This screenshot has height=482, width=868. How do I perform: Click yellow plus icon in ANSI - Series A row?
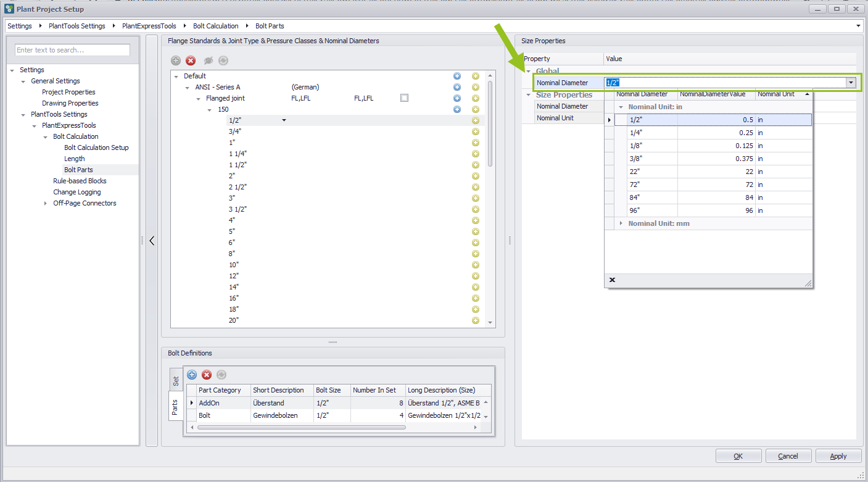point(476,87)
